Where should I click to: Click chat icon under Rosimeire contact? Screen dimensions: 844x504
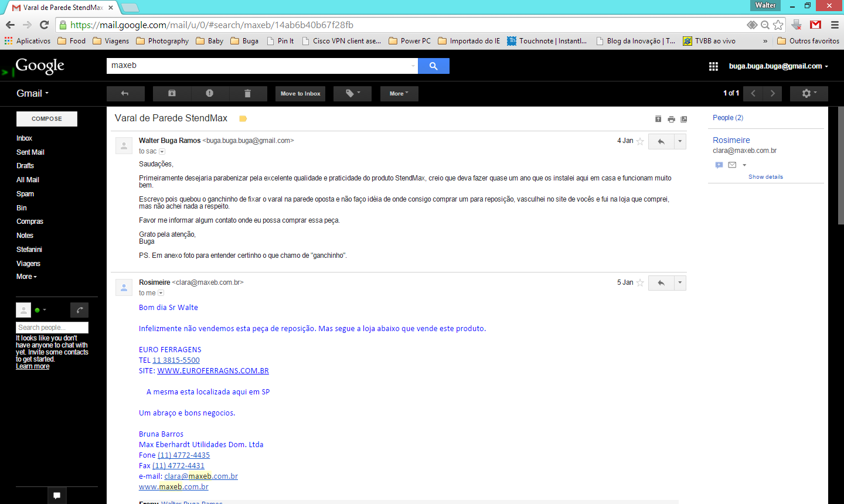719,165
